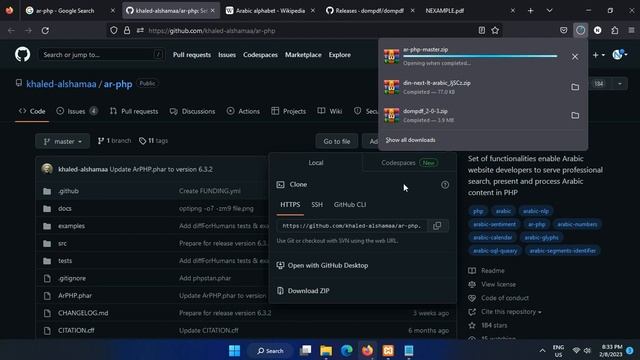
Task: Click Download ZIP
Action: [x=309, y=291]
